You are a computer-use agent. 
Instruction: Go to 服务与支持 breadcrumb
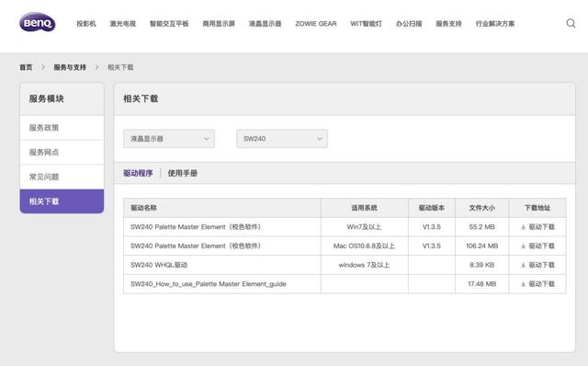pos(70,67)
